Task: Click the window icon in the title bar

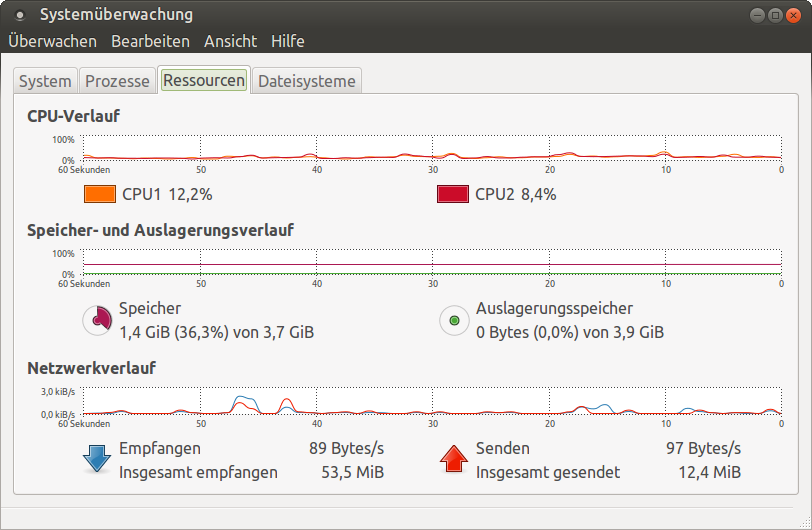Action: [x=20, y=15]
